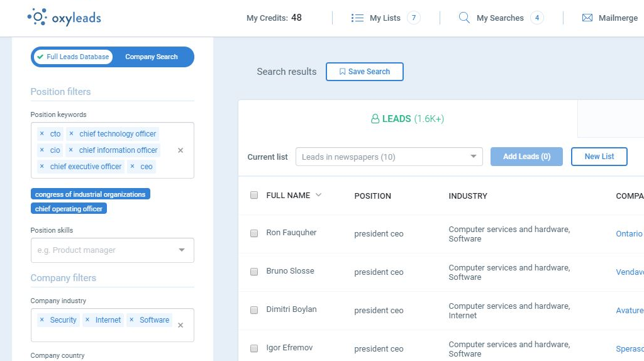Remove the 'Software' industry tag

point(131,320)
